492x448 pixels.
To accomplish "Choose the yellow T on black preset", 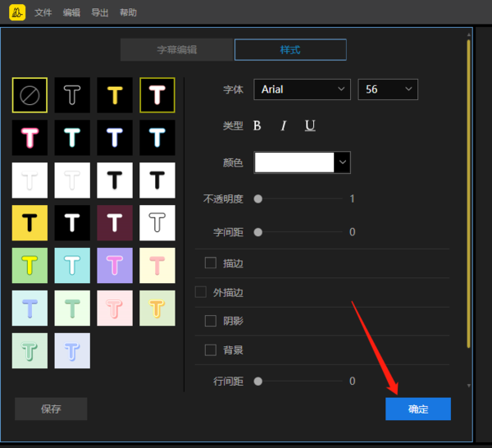I will point(115,95).
